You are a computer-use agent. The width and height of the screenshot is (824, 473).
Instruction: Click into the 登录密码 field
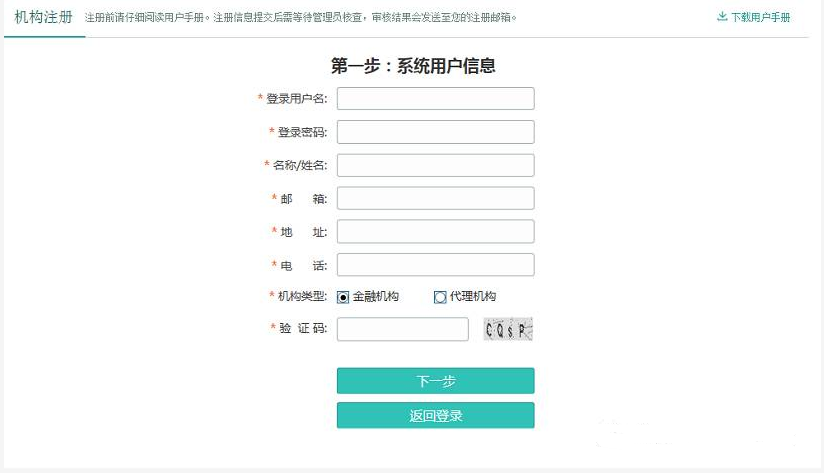[x=436, y=132]
